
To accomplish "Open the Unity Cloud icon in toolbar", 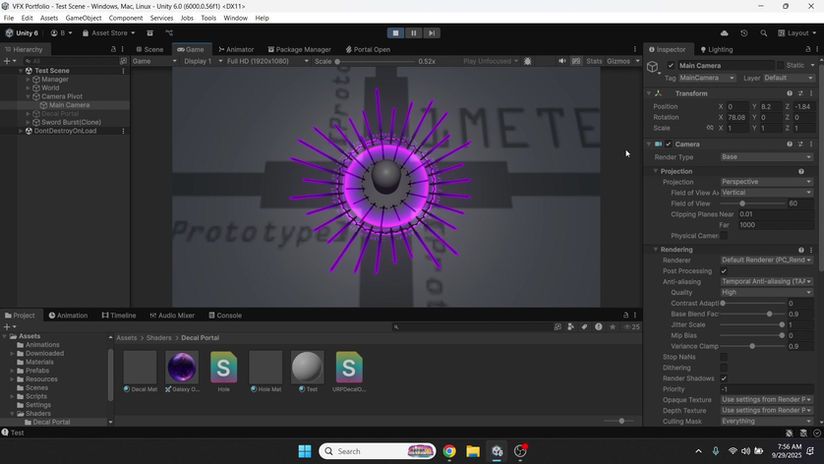I will (x=724, y=33).
